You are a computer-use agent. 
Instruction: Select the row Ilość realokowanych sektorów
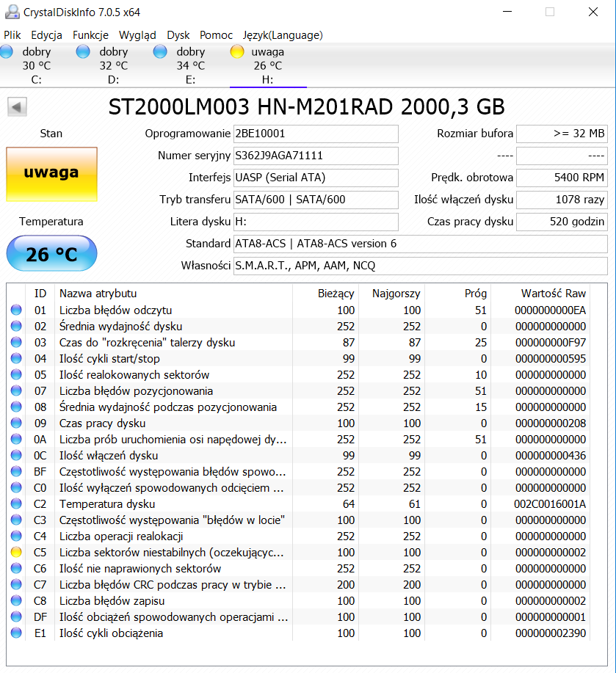[x=298, y=375]
